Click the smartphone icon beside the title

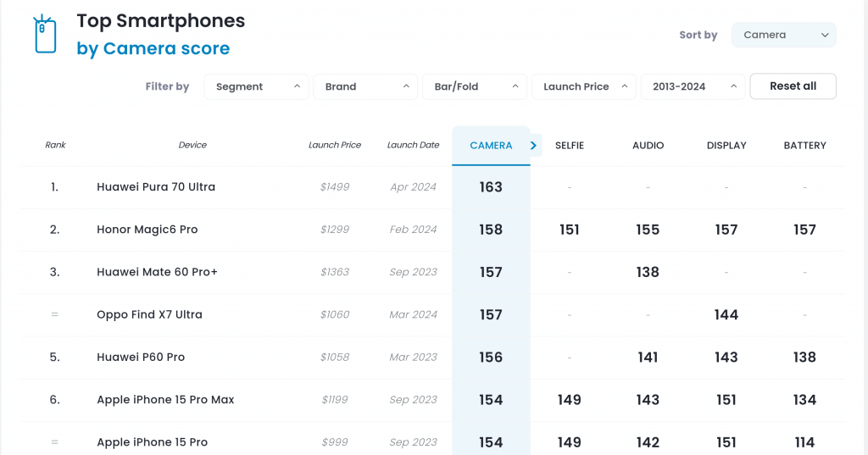pos(45,35)
